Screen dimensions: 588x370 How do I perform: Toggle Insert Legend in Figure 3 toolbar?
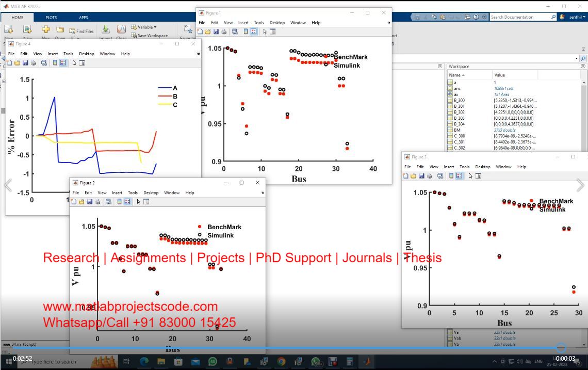[460, 176]
